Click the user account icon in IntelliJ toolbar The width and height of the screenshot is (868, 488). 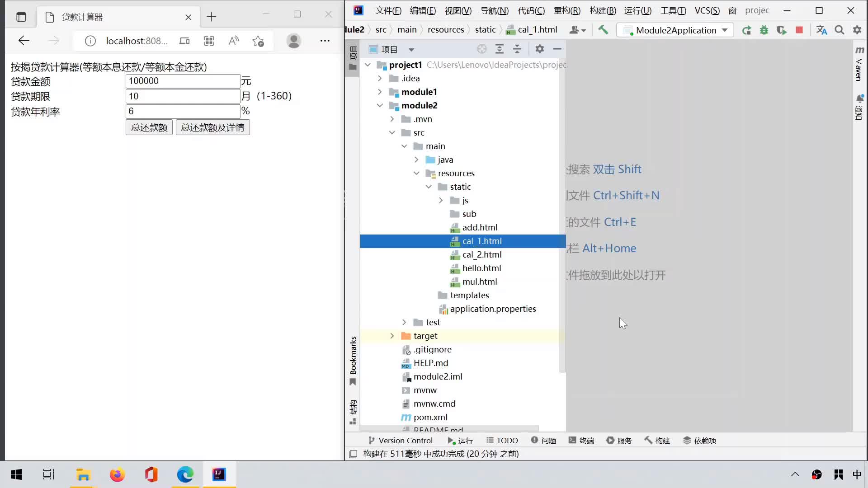577,30
